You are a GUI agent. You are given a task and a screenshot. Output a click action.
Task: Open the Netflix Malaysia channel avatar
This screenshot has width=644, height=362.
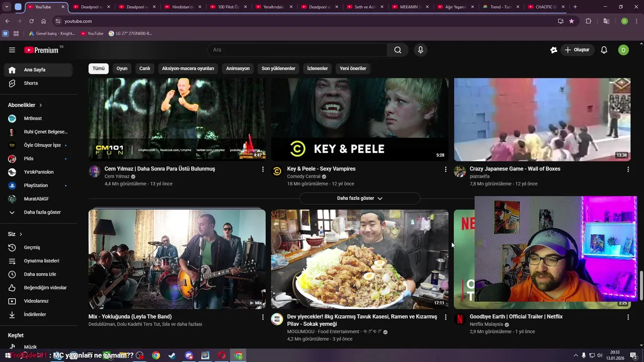tap(460, 319)
